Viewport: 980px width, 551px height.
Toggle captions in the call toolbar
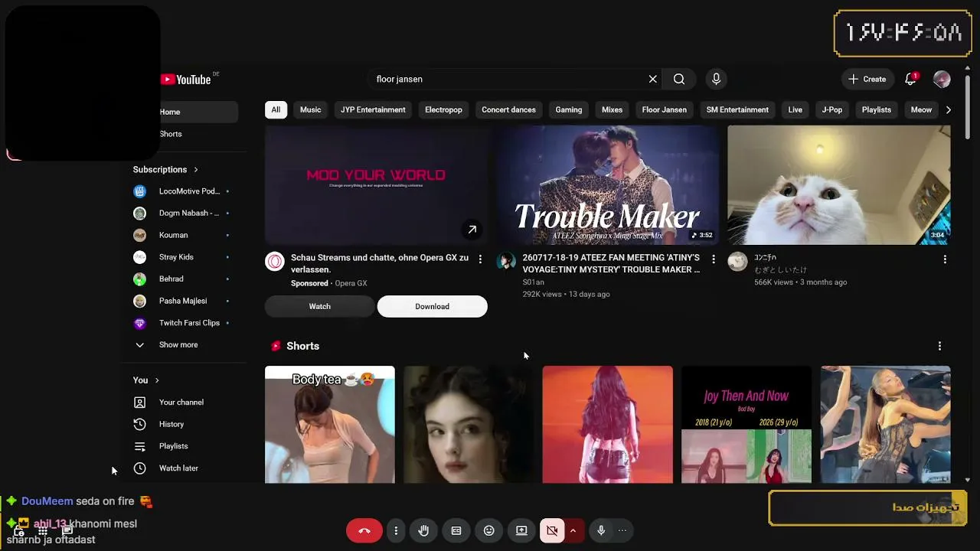click(x=456, y=530)
